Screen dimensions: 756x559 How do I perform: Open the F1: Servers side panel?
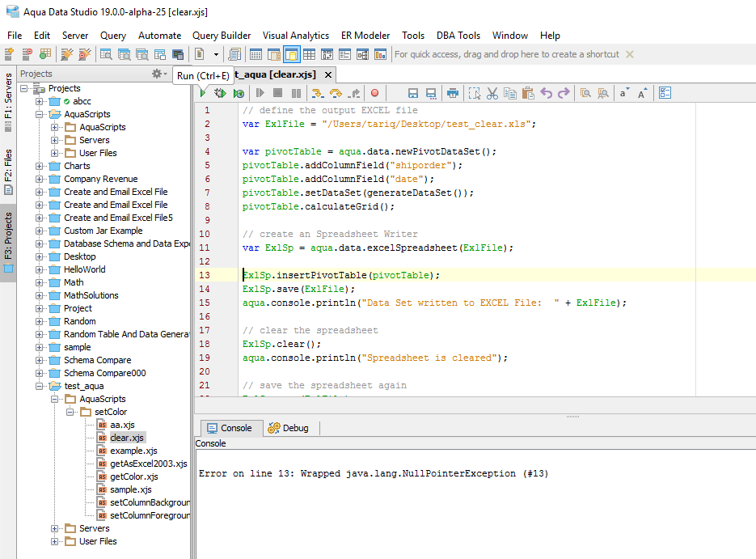tap(8, 103)
